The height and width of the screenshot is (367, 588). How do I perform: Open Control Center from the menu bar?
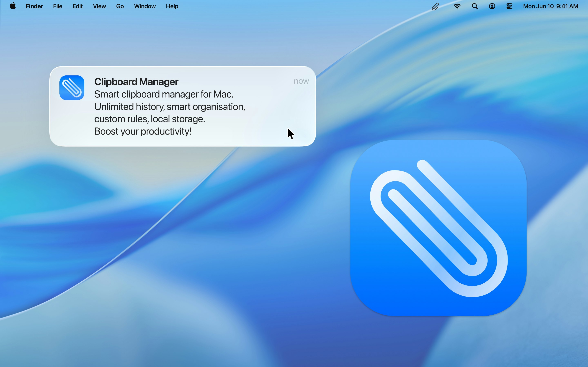(509, 6)
